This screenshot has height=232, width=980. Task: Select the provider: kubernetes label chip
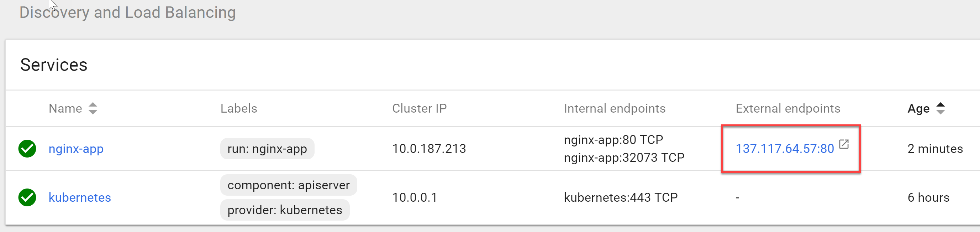[285, 210]
